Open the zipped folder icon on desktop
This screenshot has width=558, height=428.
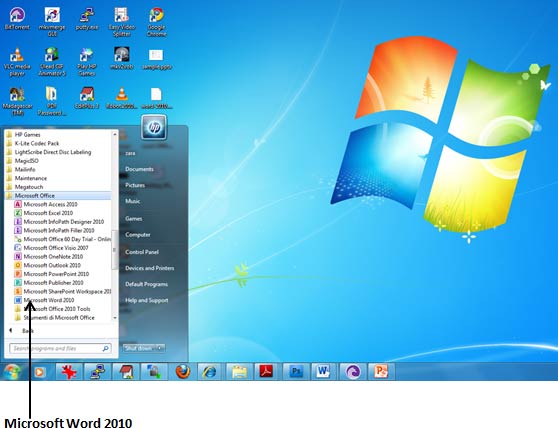tap(52, 101)
